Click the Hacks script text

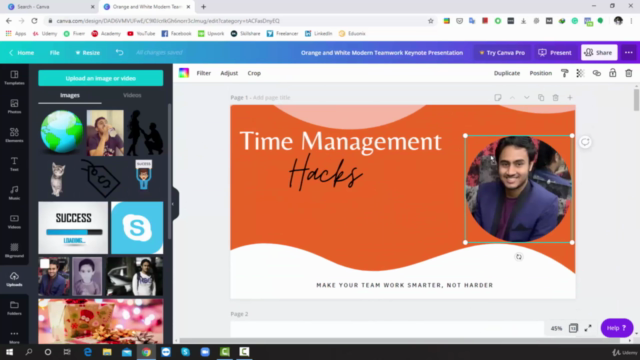coord(325,173)
